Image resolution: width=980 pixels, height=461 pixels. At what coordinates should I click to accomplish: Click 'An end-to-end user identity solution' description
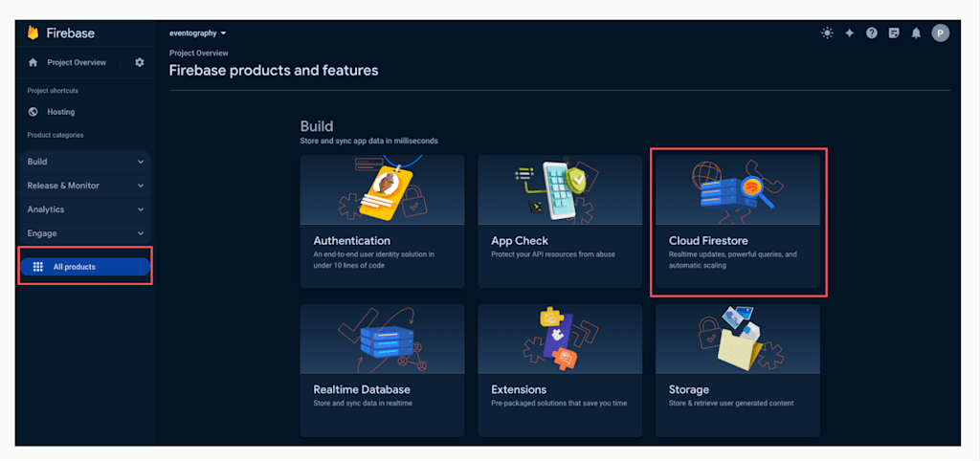pos(374,260)
